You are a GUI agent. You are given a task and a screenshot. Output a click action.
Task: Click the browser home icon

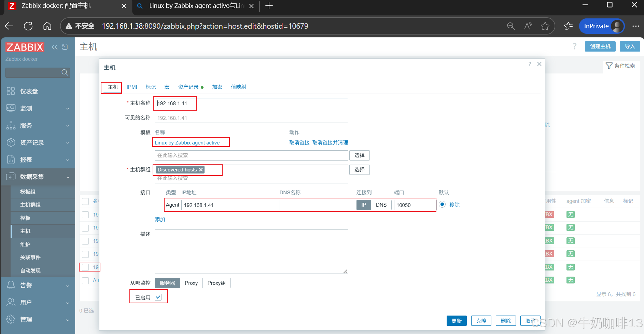click(x=47, y=26)
